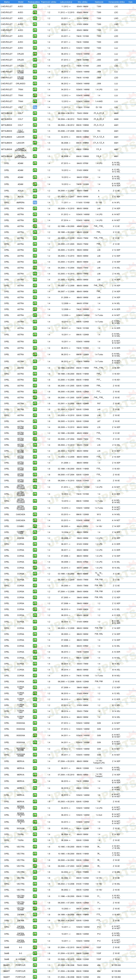Screen dimensions: 136x980
Task: Select the SIGNUM model cell
Action: 21,829
